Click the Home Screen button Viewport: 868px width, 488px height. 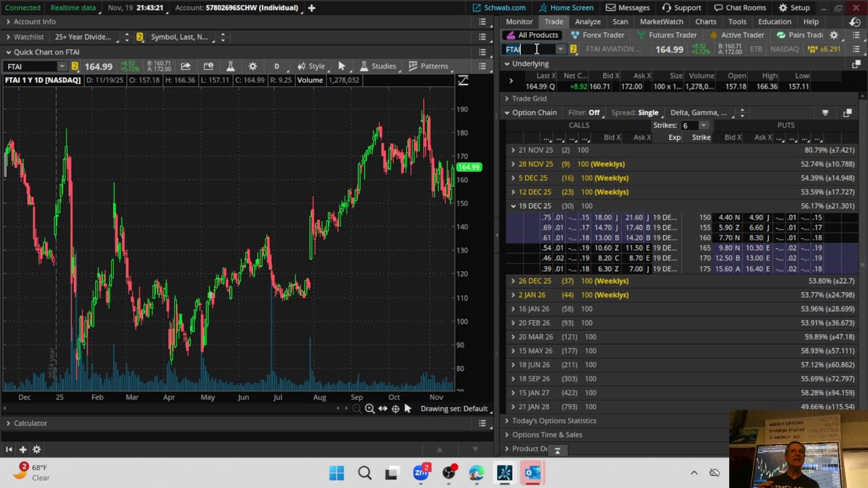click(567, 7)
